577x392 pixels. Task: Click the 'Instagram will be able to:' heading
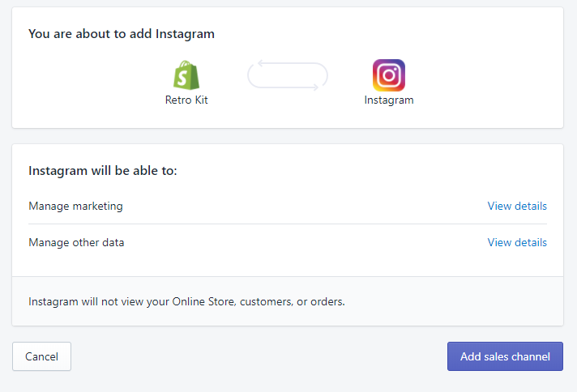pos(103,171)
